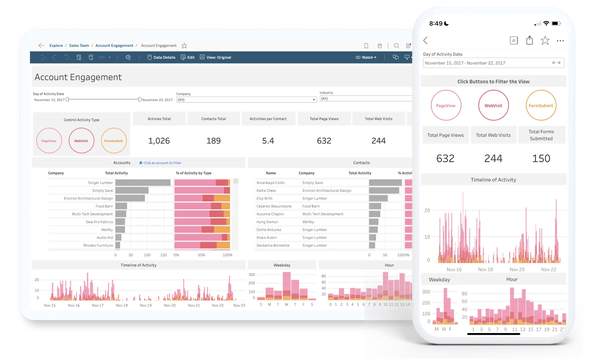The height and width of the screenshot is (364, 593).
Task: Click the right handle of date slider
Action: (140, 99)
